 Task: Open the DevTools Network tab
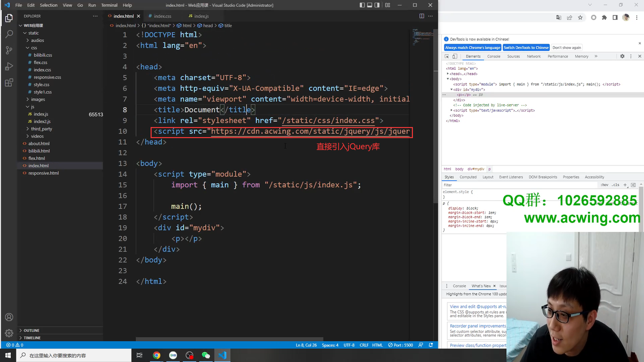(534, 56)
